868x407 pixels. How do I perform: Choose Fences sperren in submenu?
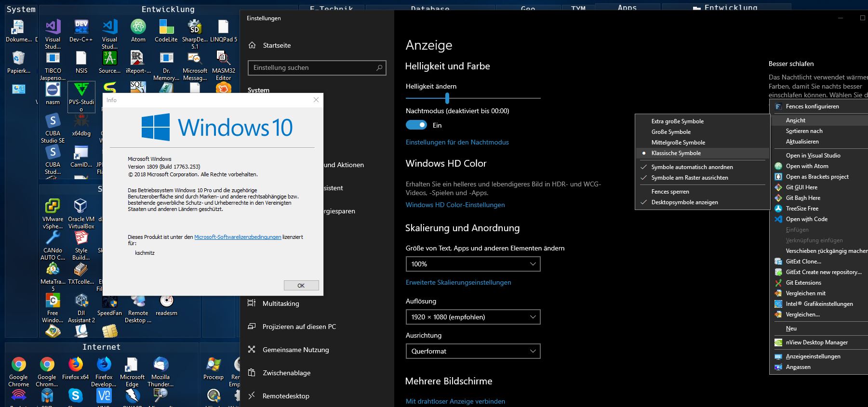(x=702, y=192)
